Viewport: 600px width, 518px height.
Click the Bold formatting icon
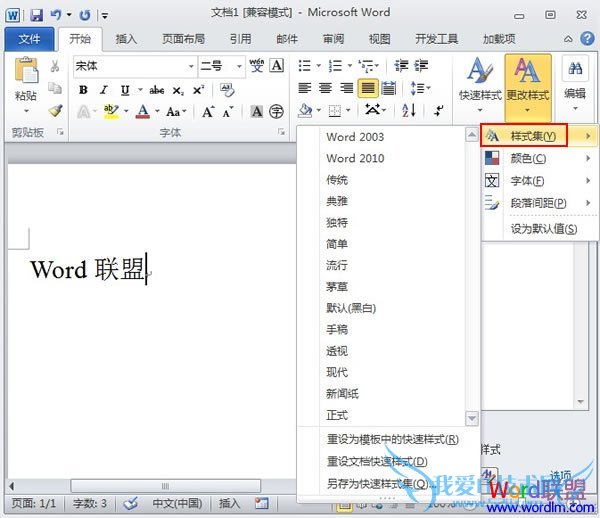(83, 89)
